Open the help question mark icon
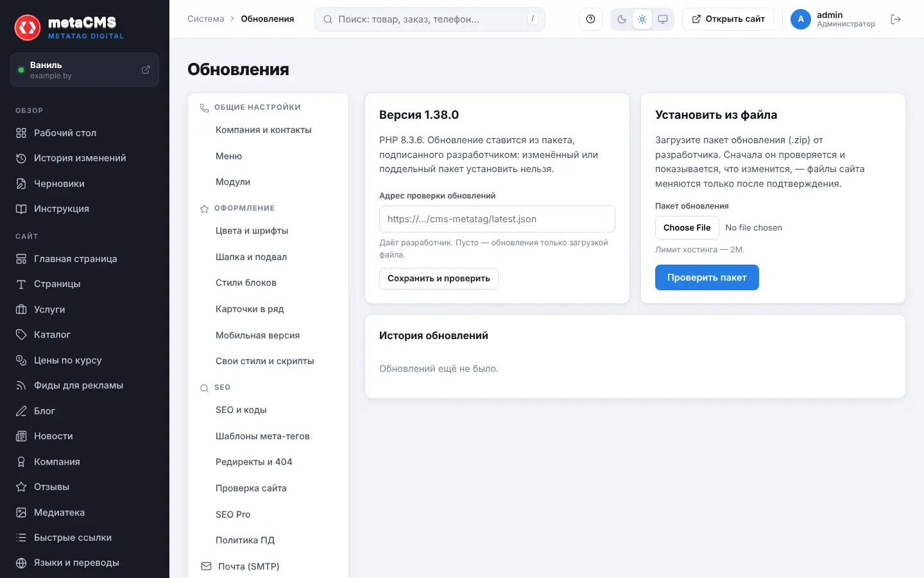 590,19
